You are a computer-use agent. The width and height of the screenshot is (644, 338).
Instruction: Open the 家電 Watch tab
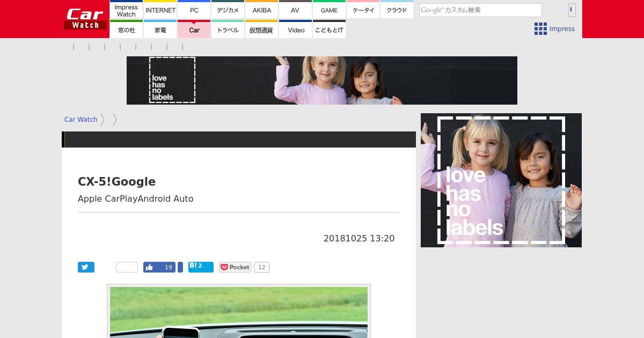(x=160, y=30)
